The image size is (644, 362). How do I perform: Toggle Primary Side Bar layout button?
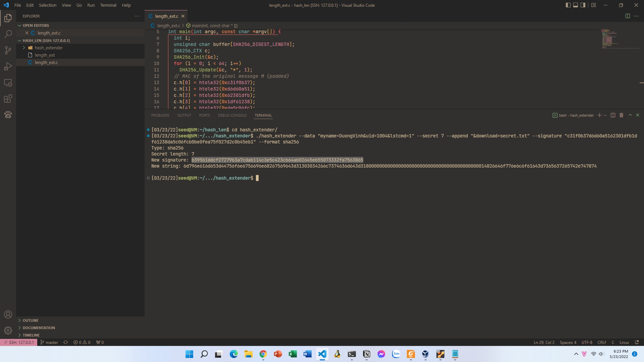click(x=568, y=5)
